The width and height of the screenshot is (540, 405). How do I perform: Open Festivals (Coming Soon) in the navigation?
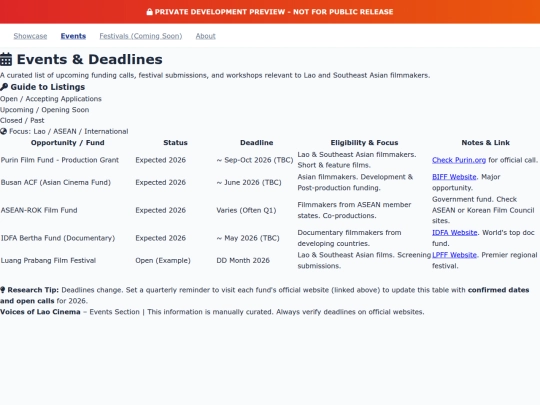[x=141, y=36]
